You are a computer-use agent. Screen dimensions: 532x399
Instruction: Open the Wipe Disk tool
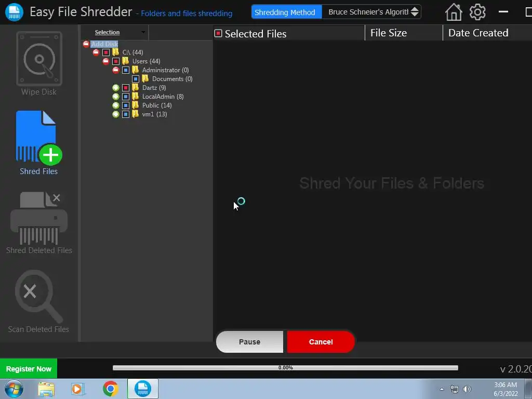pyautogui.click(x=39, y=64)
